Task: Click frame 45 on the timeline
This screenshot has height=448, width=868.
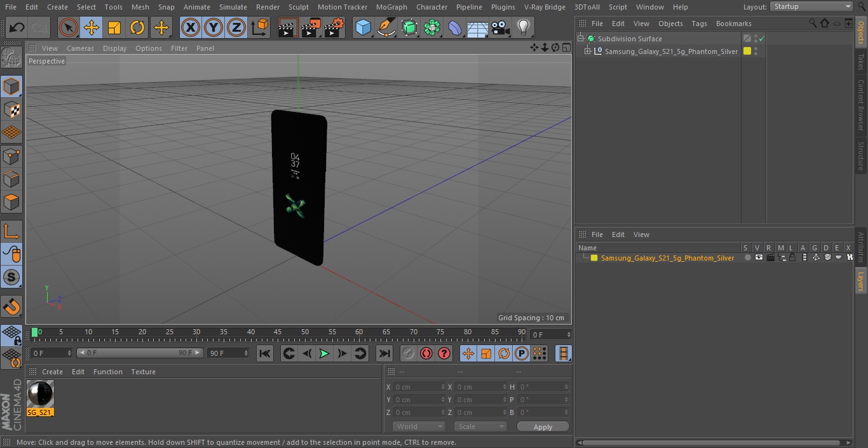Action: (278, 332)
